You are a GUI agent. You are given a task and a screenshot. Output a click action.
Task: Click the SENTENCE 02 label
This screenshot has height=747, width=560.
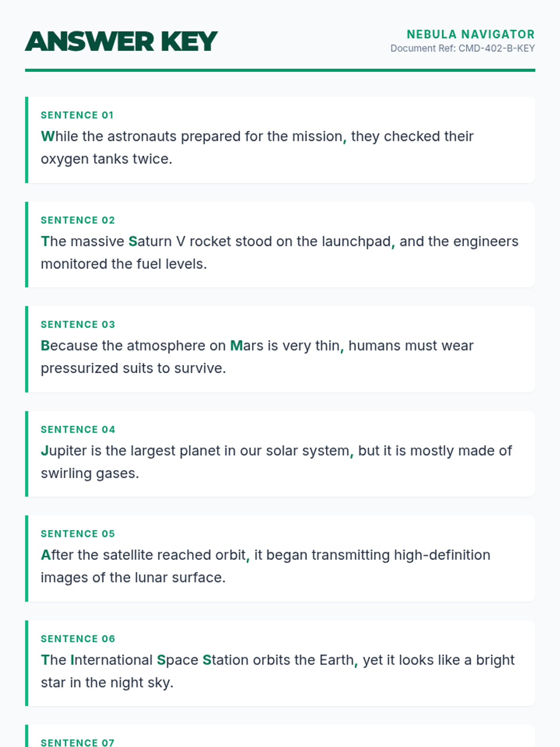[77, 220]
